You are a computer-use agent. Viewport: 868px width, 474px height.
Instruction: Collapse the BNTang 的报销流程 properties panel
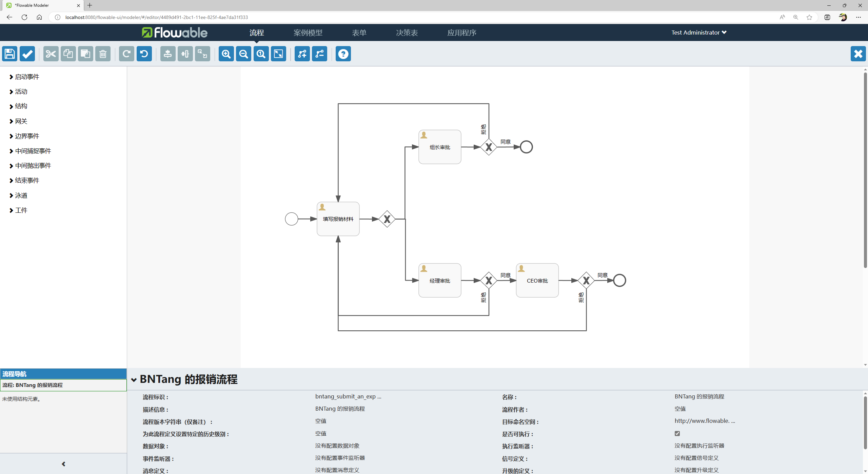(134, 380)
